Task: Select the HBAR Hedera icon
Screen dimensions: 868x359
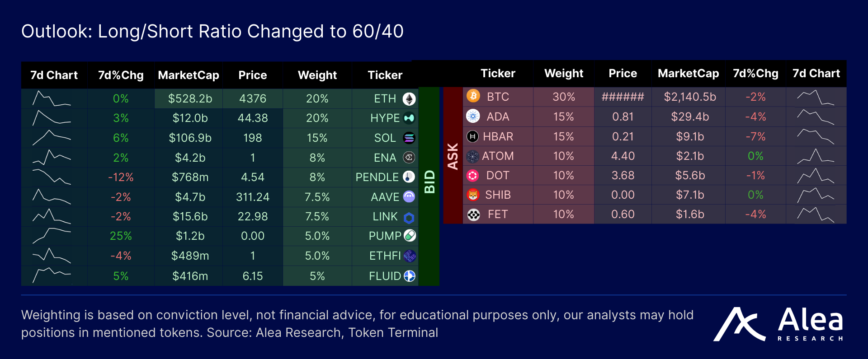Action: tap(473, 136)
